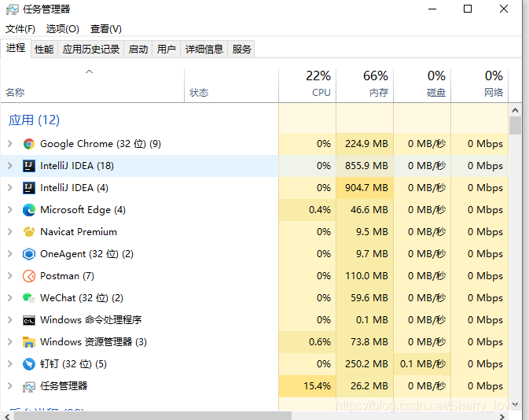Click the vertical scrollbar up arrow
The image size is (529, 420).
tap(515, 110)
